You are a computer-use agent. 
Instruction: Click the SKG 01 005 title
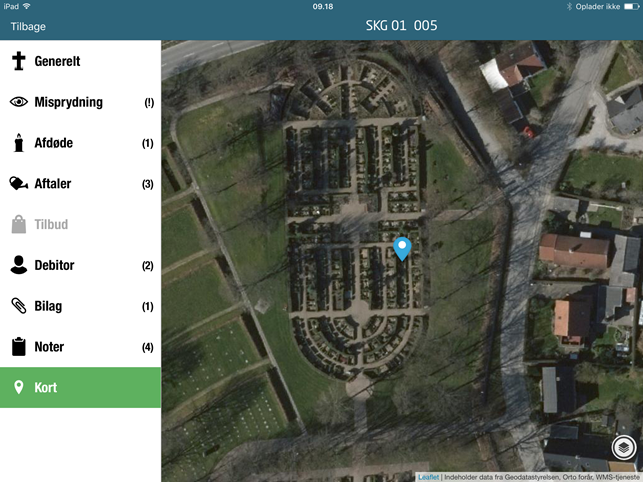(x=401, y=26)
